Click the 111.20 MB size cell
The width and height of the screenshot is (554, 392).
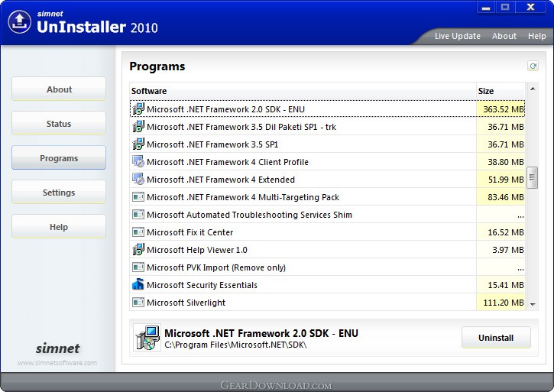(x=501, y=303)
